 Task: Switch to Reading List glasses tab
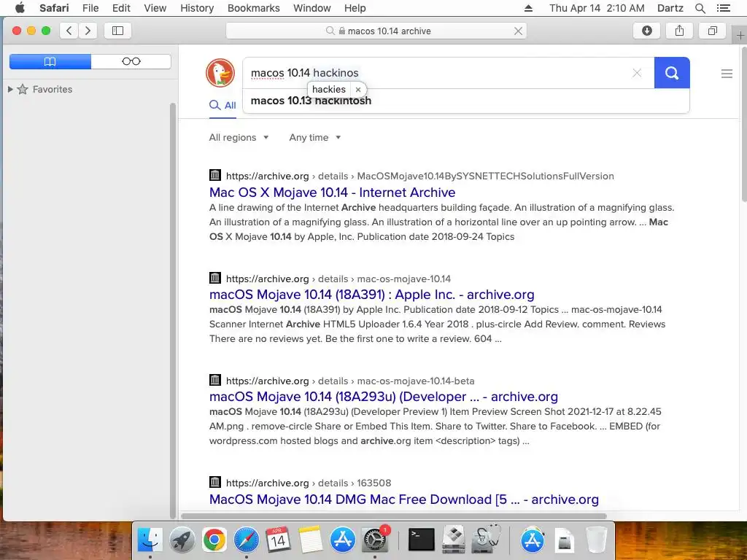131,61
